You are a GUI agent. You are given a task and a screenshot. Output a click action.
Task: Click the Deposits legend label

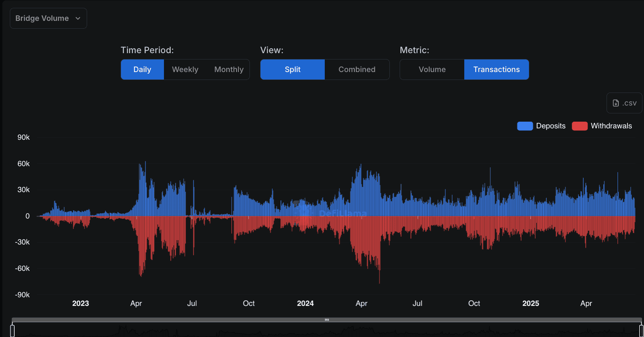[551, 126]
